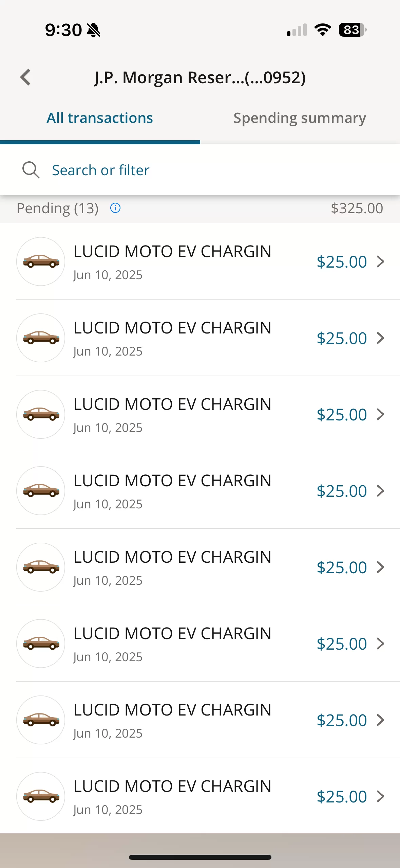Open seventh transaction's chevron arrow
Viewport: 400px width, 868px height.
[381, 720]
